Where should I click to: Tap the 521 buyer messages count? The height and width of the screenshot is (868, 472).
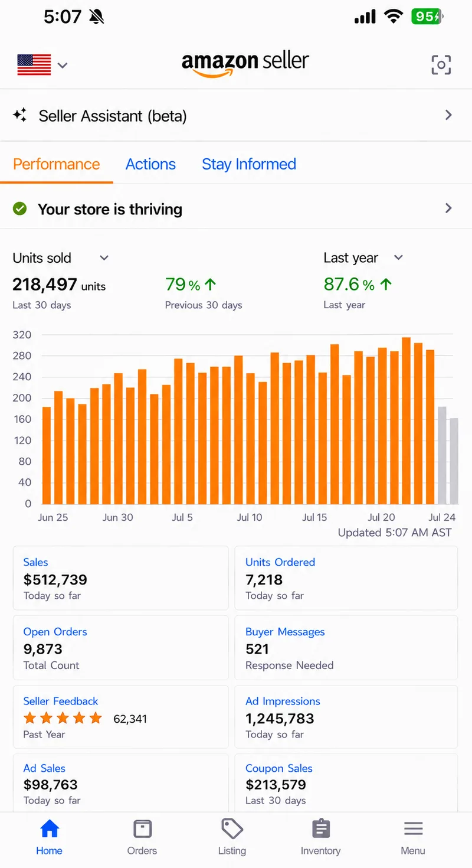coord(257,649)
